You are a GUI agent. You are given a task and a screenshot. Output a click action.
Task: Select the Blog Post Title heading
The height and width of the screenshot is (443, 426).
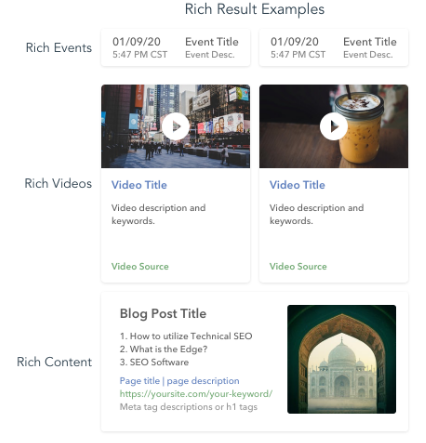point(163,314)
